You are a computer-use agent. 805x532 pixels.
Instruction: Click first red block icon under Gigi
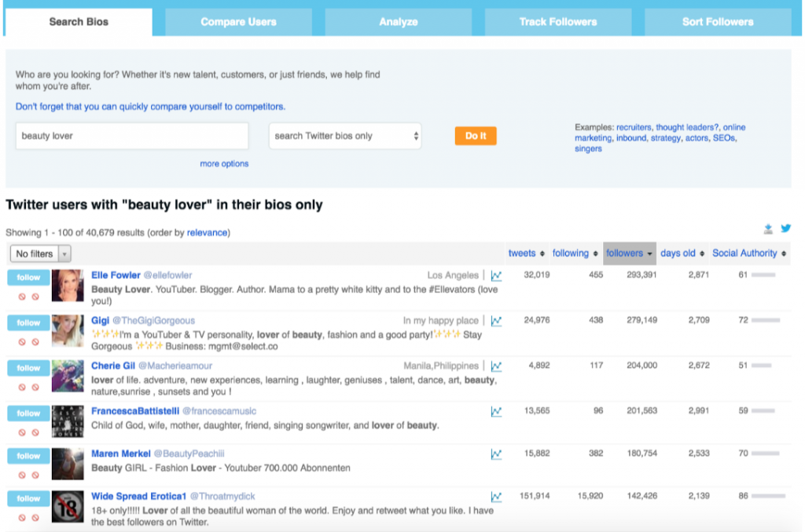pos(22,342)
